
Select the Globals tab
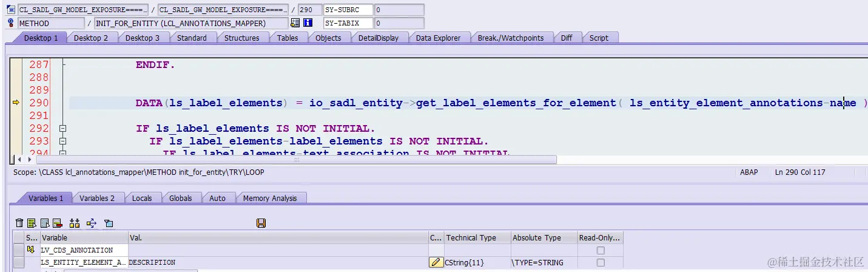click(x=181, y=198)
